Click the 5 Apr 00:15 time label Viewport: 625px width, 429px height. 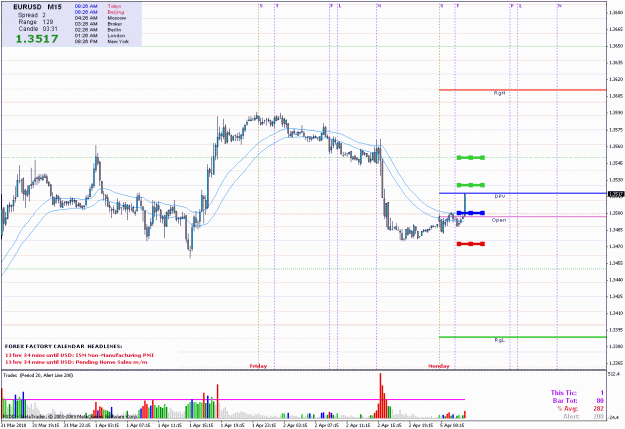(452, 425)
